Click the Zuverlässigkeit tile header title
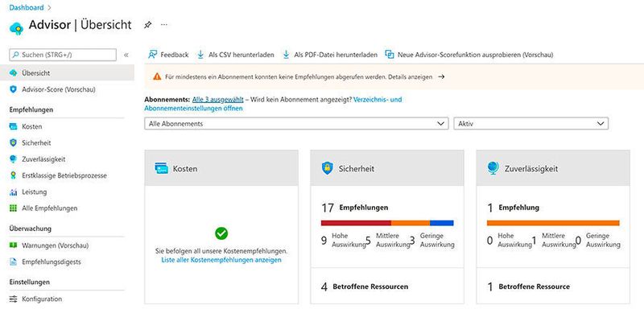 pos(531,169)
